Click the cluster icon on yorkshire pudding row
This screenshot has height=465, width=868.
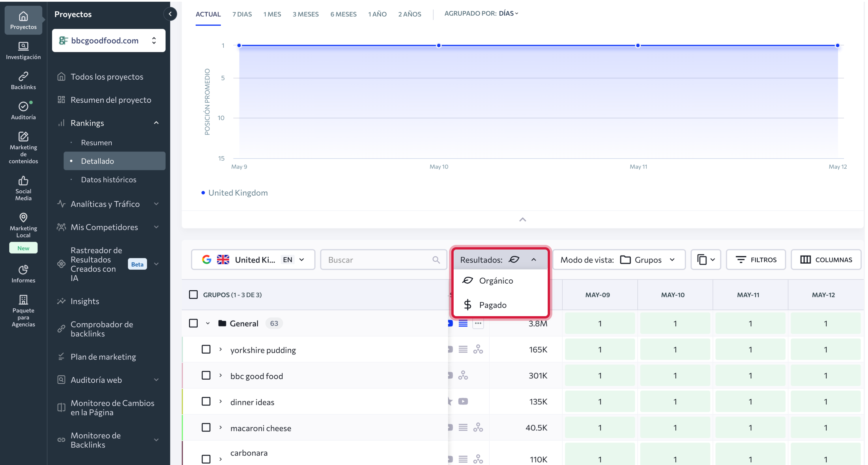478,349
